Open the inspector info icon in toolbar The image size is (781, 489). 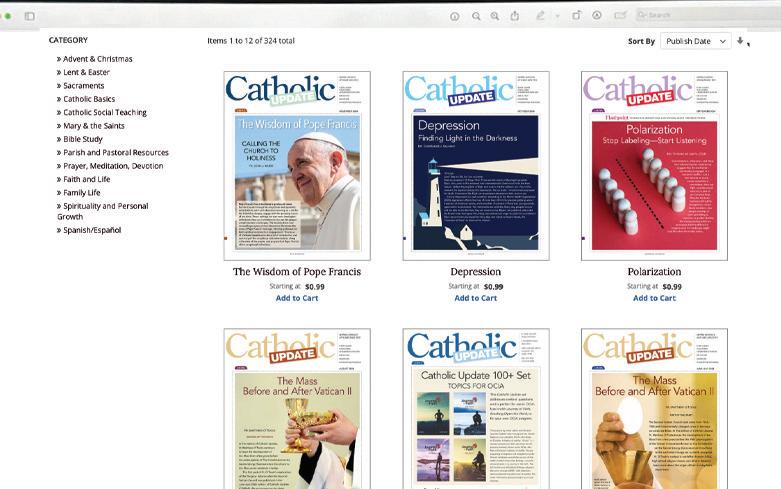(454, 16)
